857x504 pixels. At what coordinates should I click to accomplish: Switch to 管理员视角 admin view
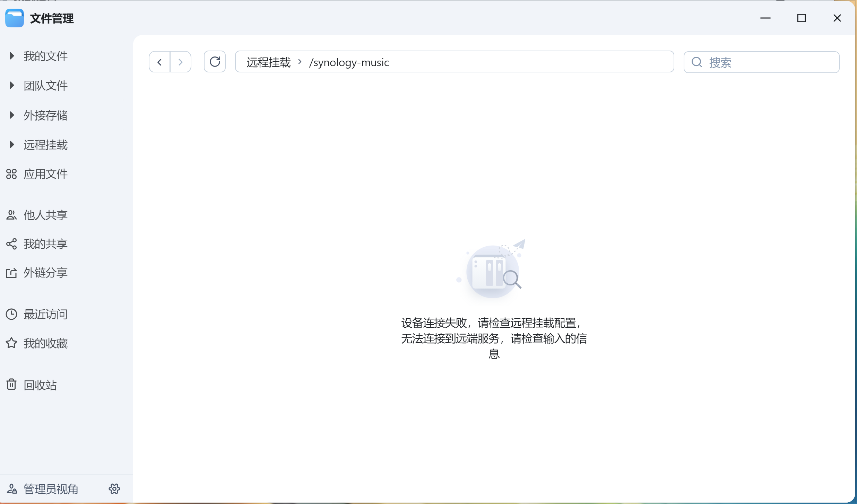coord(50,489)
